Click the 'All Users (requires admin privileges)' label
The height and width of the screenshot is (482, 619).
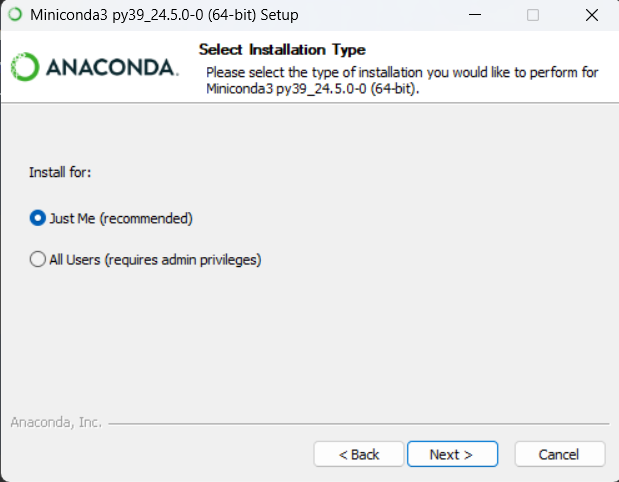[155, 260]
